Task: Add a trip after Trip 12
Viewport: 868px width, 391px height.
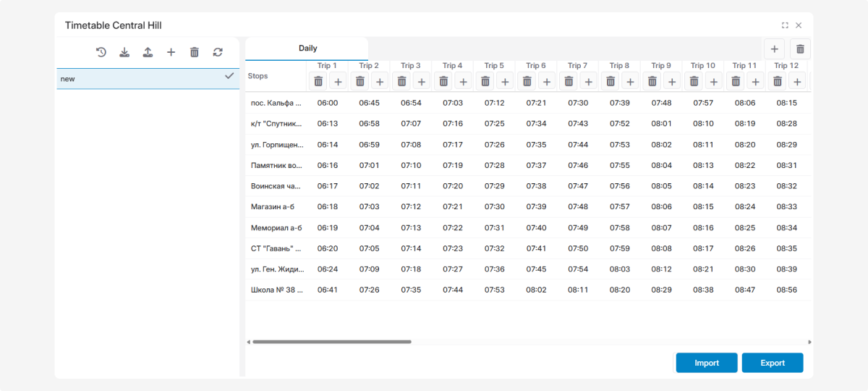Action: click(797, 81)
